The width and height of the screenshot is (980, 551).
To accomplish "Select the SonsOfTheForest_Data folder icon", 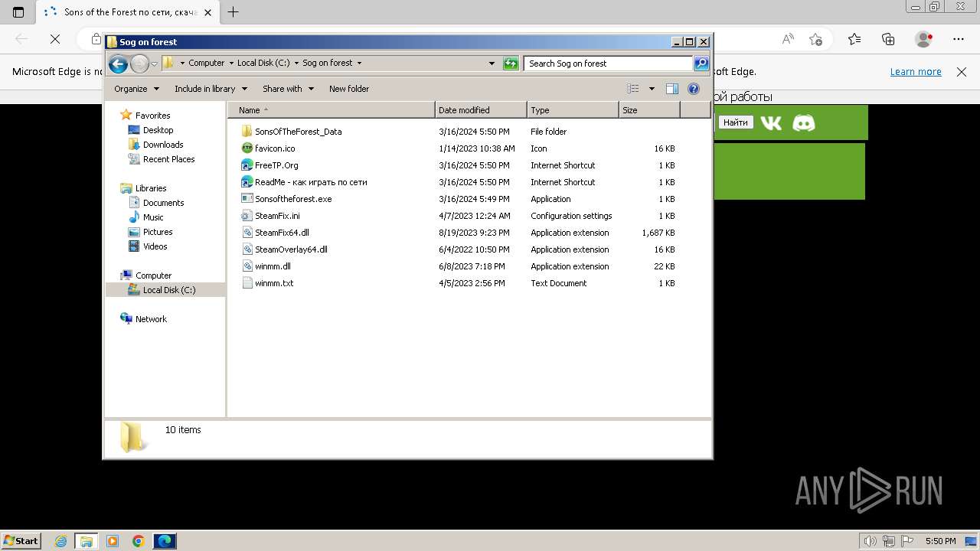I will coord(247,132).
